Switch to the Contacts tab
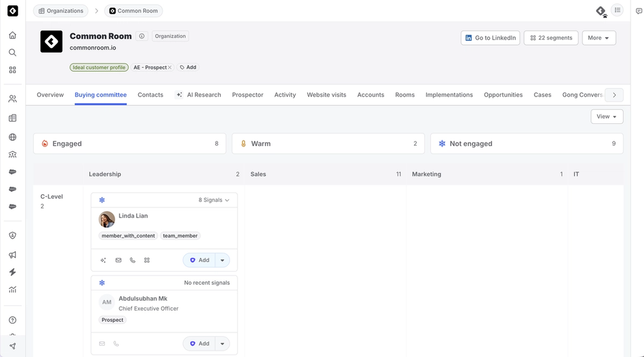The width and height of the screenshot is (644, 357). [x=150, y=95]
